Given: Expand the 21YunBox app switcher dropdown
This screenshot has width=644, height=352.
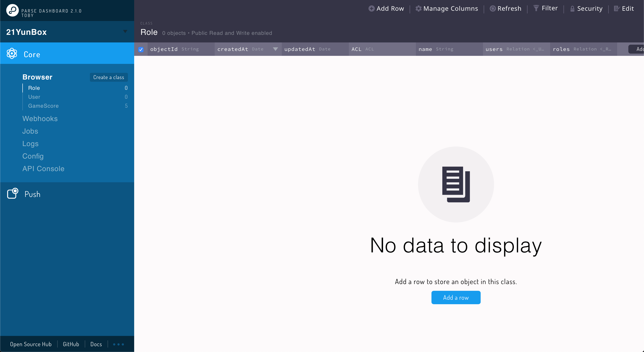Looking at the screenshot, I should pyautogui.click(x=125, y=31).
